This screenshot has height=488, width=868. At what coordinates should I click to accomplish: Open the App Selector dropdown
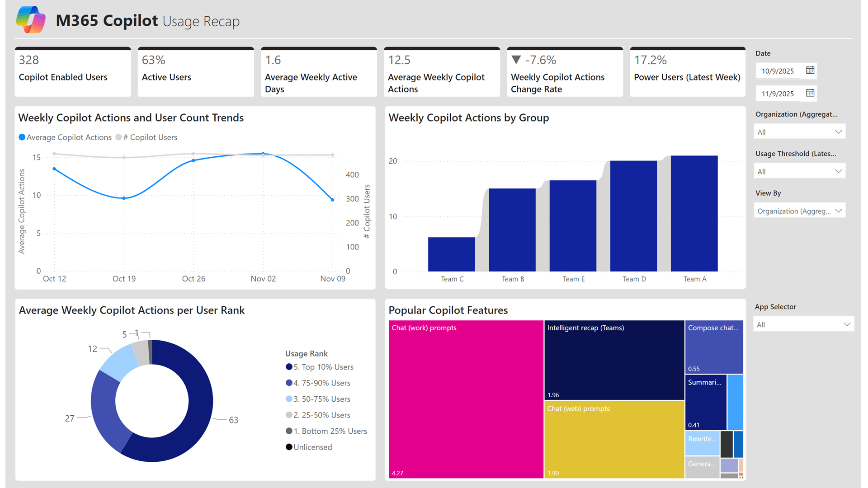coord(803,324)
